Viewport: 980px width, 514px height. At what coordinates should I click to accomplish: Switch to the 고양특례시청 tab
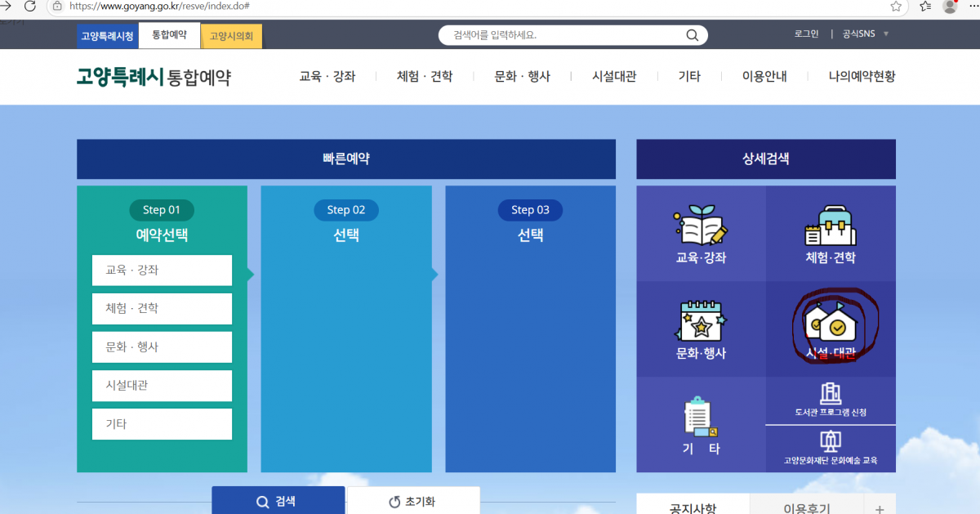(108, 36)
